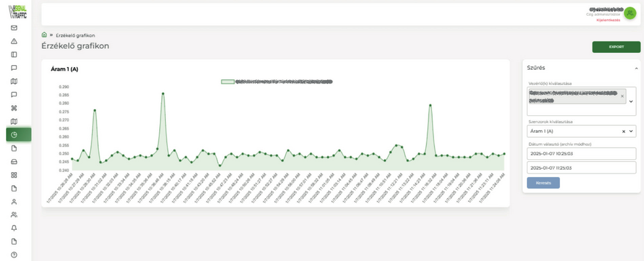Click the green user avatar icon
The width and height of the screenshot is (644, 261).
point(630,13)
